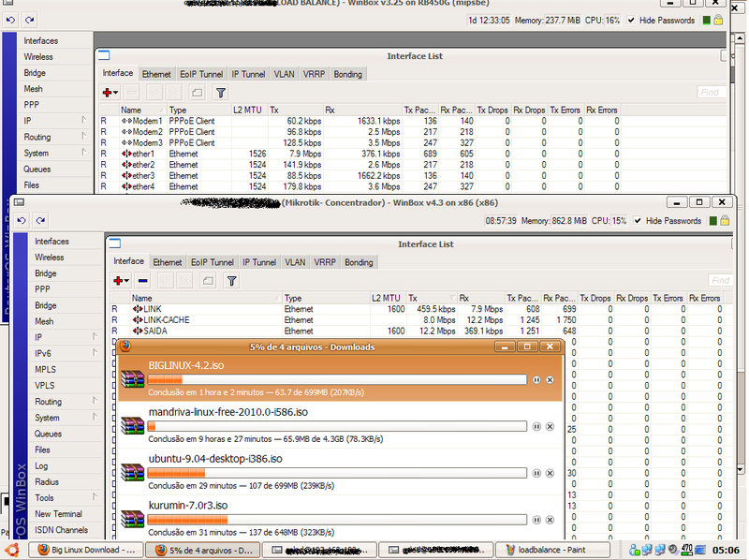Click the padlock icon in the RB450G WinBox header
The image size is (749, 560).
point(718,20)
